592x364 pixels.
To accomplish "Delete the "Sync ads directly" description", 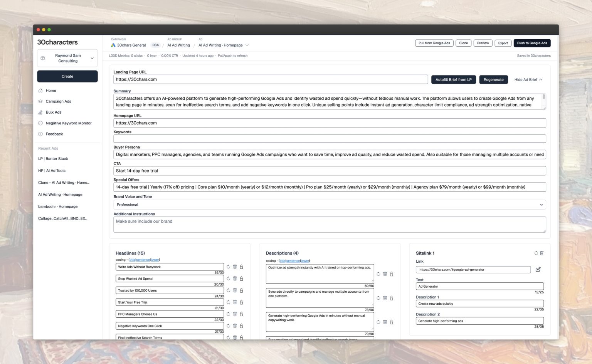I will click(x=385, y=298).
